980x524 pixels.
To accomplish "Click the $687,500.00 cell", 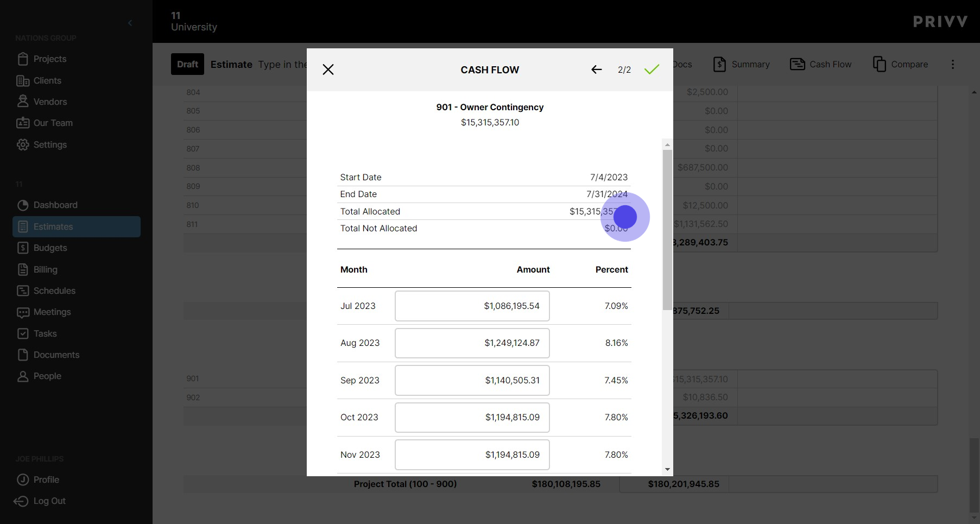I will (x=703, y=167).
